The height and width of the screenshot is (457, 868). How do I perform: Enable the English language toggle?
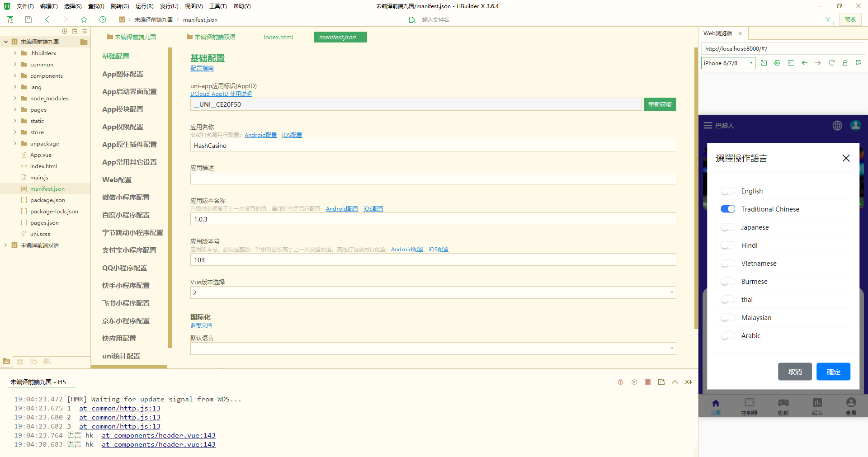(x=728, y=191)
